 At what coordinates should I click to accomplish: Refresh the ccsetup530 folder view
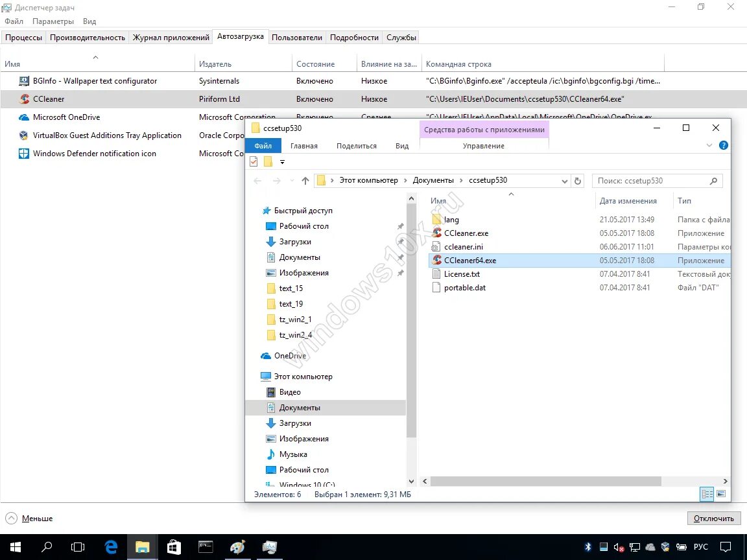tap(577, 180)
